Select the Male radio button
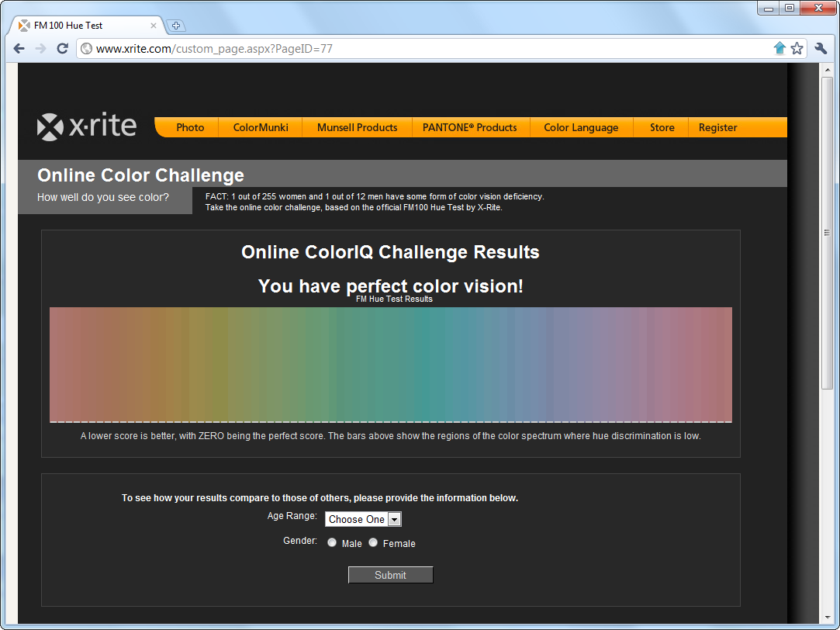Image resolution: width=840 pixels, height=630 pixels. [332, 543]
